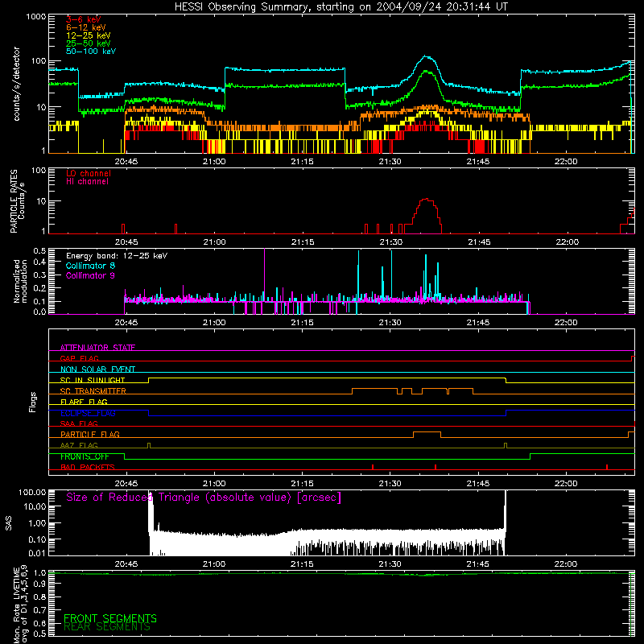Screen dimensions: 644x644
Task: Select the 'Collimator 8' legend label
Action: 90,266
